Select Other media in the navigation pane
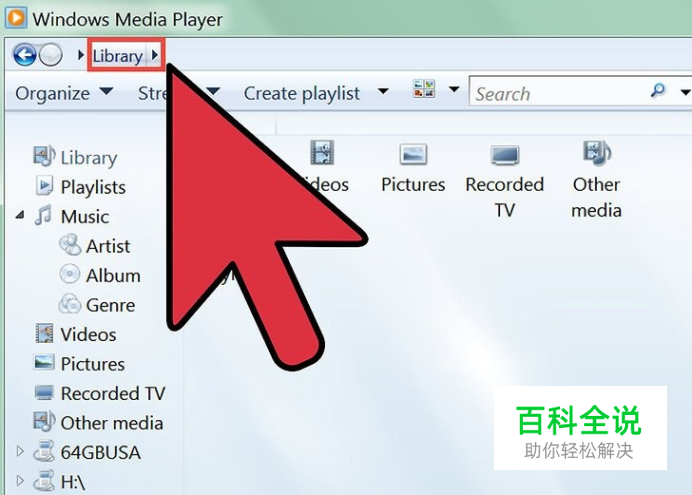This screenshot has width=692, height=495. 112,423
